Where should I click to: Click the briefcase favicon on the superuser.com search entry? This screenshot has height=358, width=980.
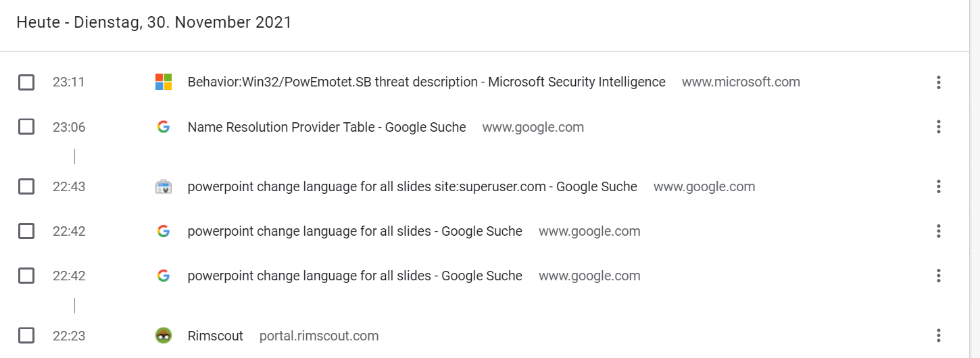163,186
